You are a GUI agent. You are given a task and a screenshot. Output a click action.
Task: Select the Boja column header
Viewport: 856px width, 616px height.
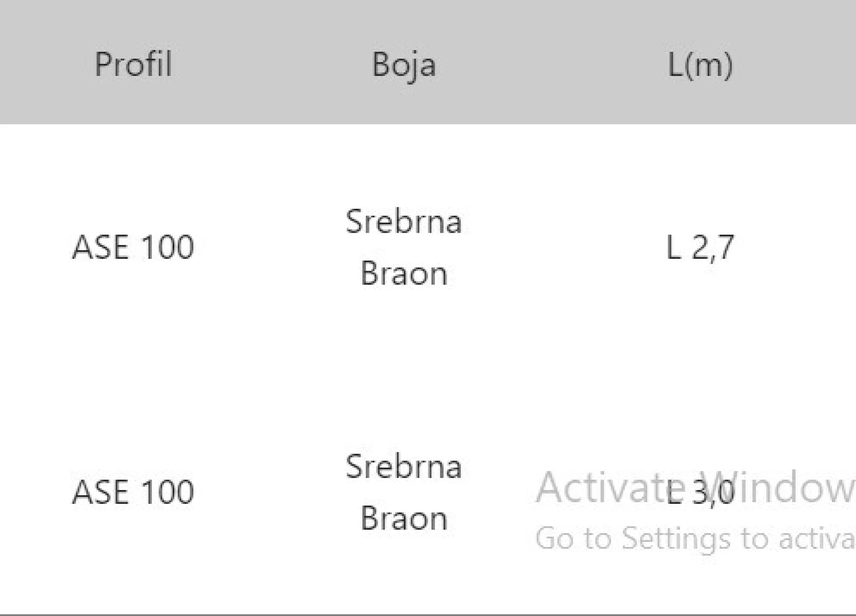point(403,66)
